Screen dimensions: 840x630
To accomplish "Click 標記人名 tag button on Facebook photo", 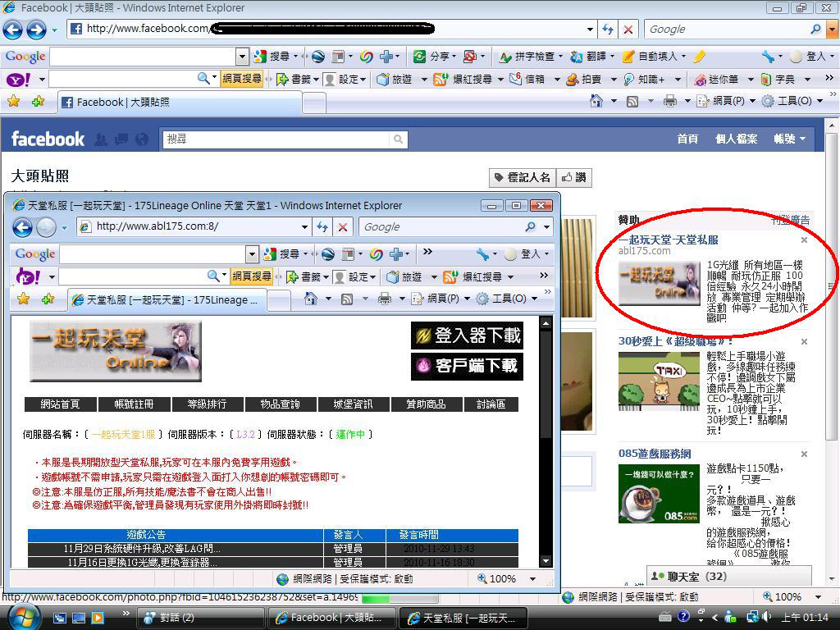I will coord(523,178).
